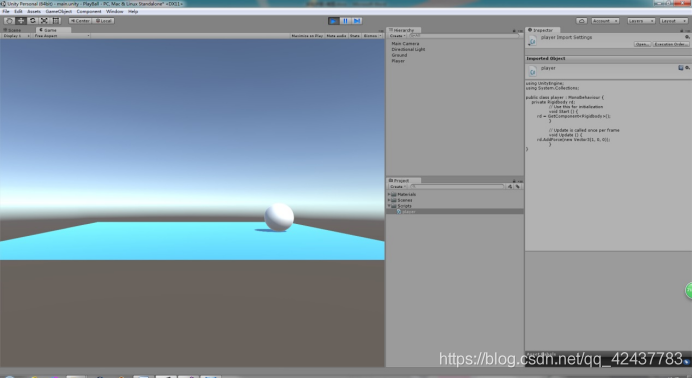Toggle Stats overlay in Game view
The height and width of the screenshot is (378, 693).
pyautogui.click(x=355, y=36)
